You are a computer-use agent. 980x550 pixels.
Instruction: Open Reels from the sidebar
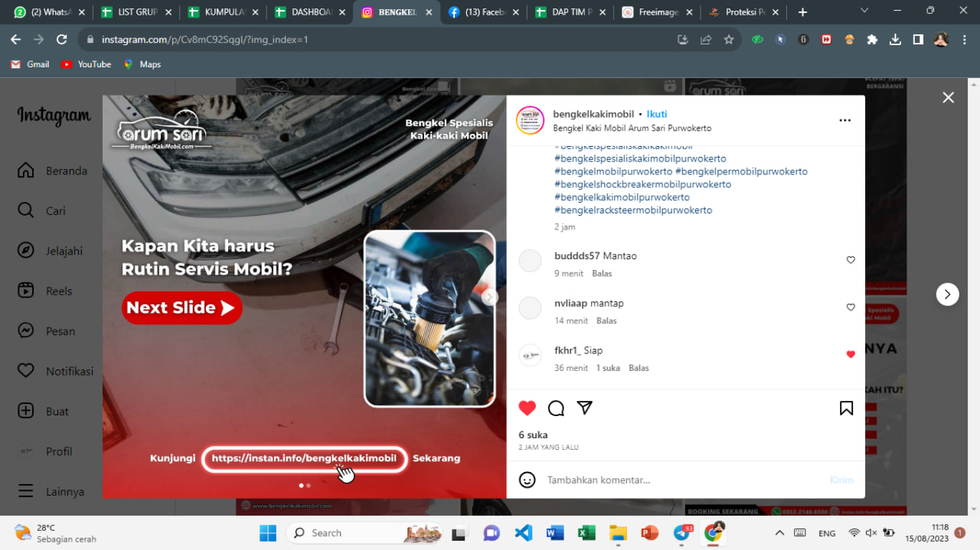(44, 291)
